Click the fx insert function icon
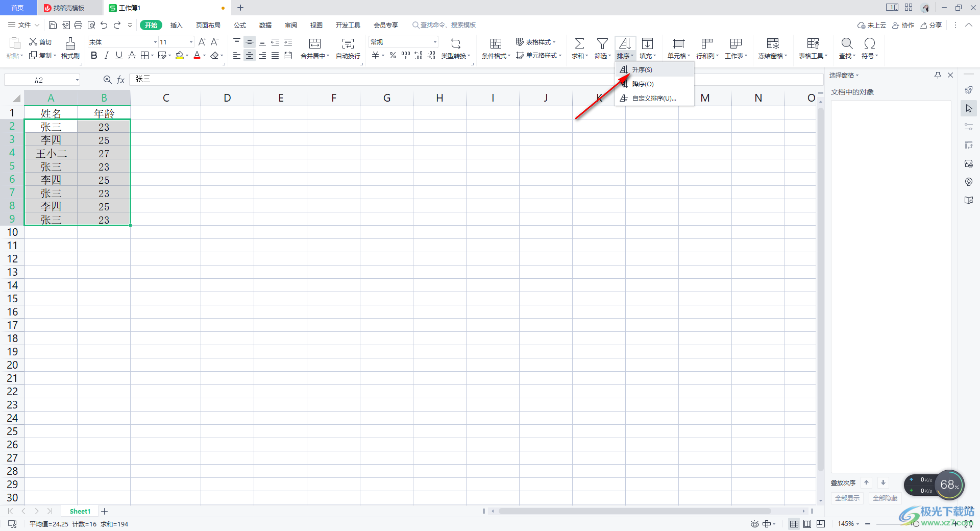The image size is (980, 531). tap(121, 80)
